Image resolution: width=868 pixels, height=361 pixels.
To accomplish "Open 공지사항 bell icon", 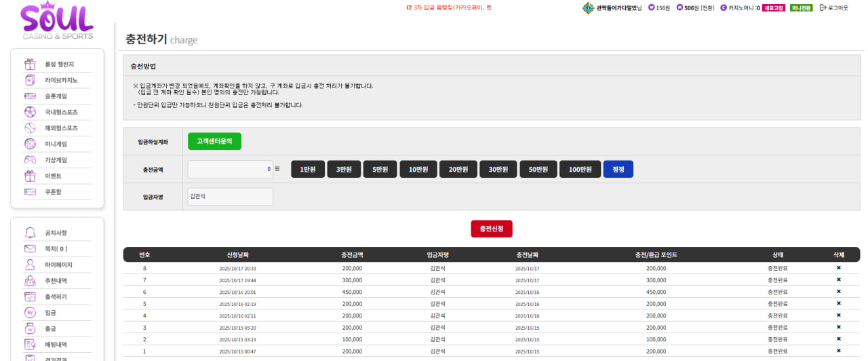I will (30, 233).
